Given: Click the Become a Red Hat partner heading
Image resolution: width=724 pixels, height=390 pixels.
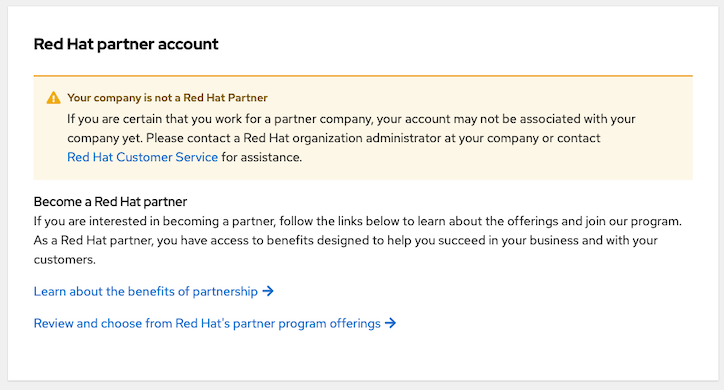Looking at the screenshot, I should tap(110, 202).
